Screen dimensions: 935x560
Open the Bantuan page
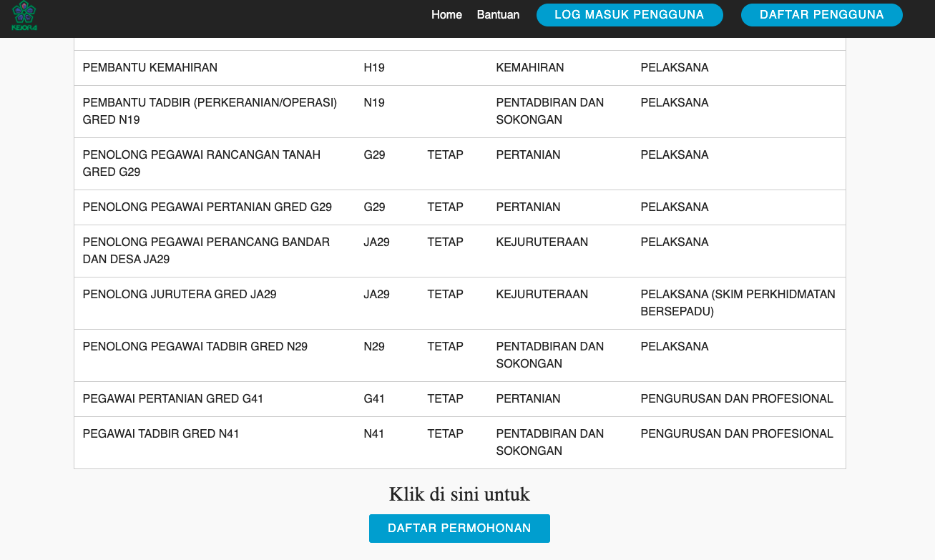(x=498, y=14)
